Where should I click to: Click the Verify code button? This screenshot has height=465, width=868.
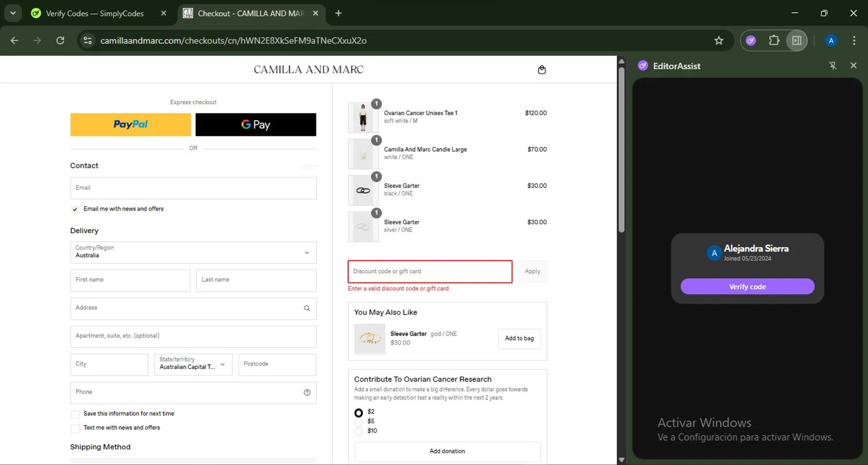pos(747,287)
